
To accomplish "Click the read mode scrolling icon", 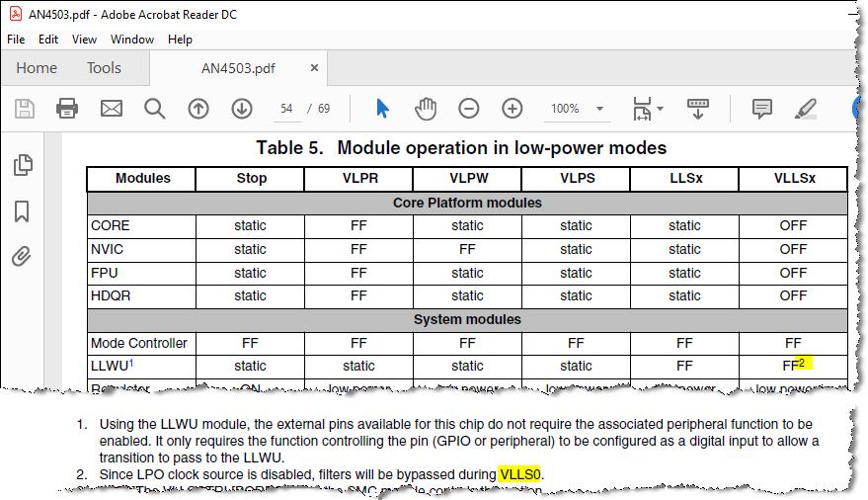I will 697,109.
